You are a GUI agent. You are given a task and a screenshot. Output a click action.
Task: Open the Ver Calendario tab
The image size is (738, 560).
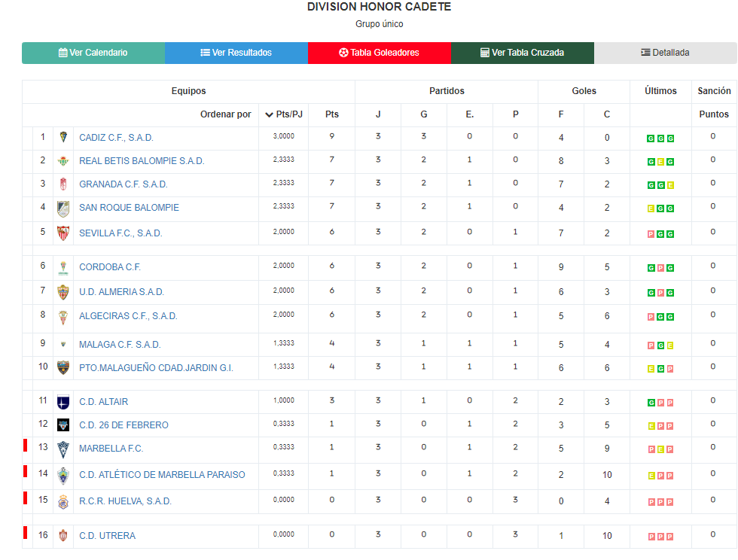coord(93,53)
